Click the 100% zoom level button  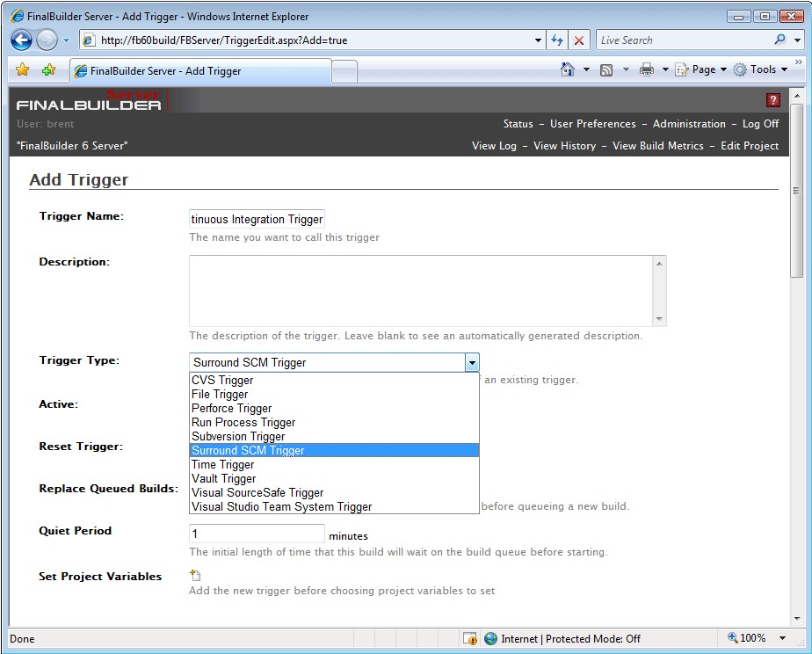click(747, 638)
